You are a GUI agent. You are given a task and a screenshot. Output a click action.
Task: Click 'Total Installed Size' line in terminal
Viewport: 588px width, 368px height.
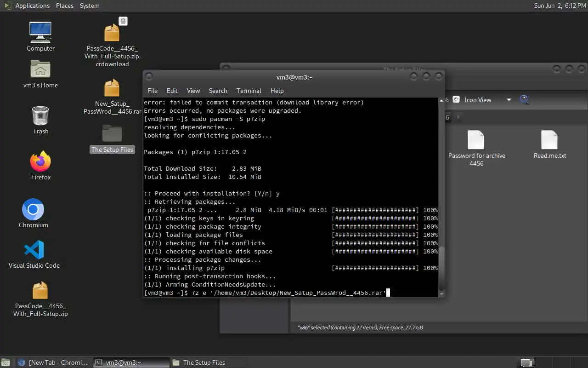tap(203, 177)
